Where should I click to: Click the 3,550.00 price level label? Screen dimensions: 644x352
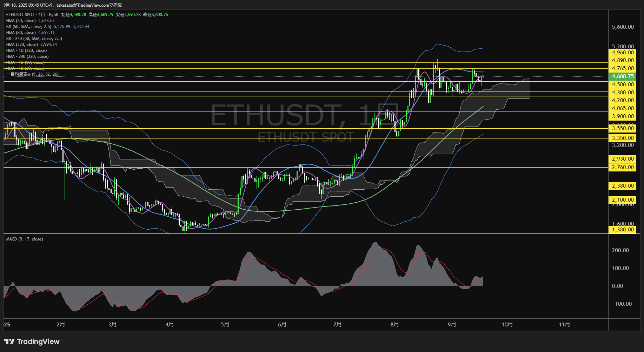click(x=622, y=128)
